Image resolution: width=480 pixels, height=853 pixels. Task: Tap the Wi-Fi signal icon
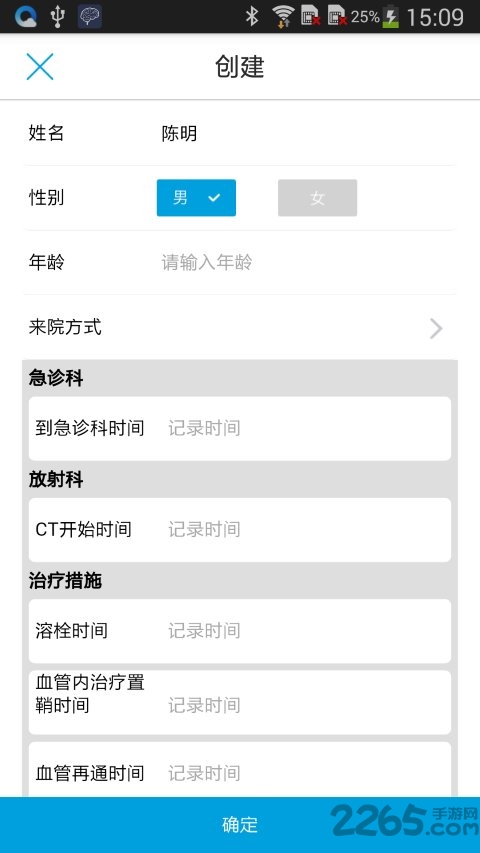pyautogui.click(x=282, y=16)
